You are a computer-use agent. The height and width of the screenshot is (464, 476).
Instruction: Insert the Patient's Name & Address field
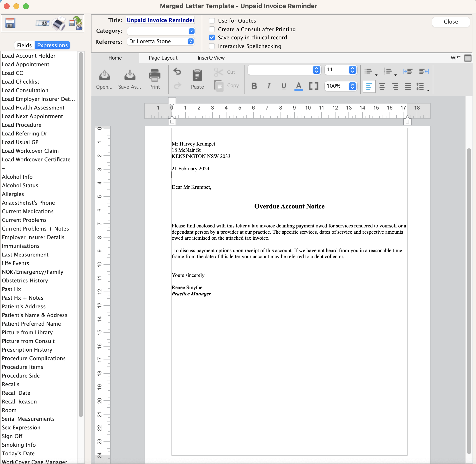click(x=35, y=315)
